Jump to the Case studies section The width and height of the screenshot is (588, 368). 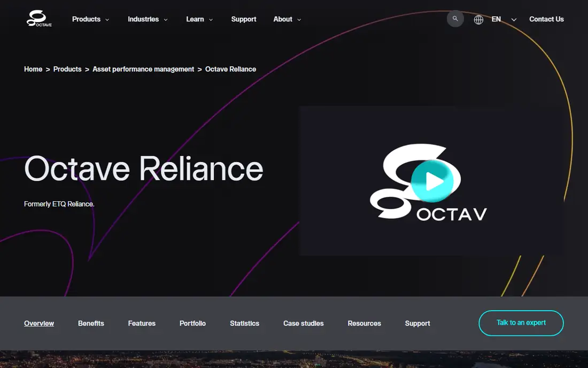pyautogui.click(x=304, y=324)
